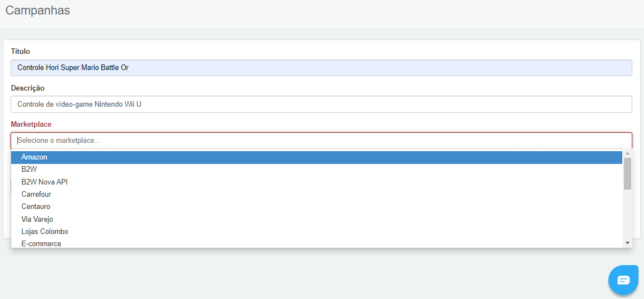Click the dropdown scrollbar up arrow
This screenshot has width=644, height=299.
(x=627, y=153)
